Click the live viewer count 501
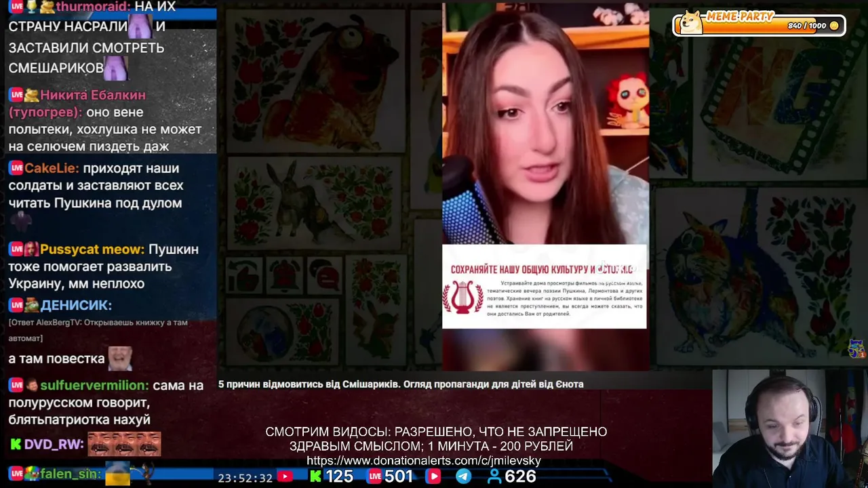This screenshot has width=868, height=488. click(x=399, y=476)
